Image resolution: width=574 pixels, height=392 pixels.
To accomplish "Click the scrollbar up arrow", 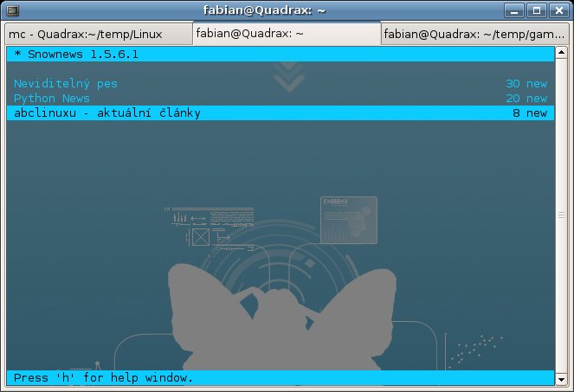I will [561, 53].
